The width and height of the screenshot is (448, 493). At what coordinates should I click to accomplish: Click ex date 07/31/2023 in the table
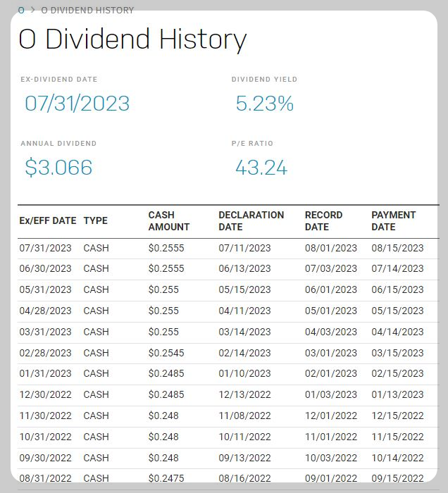pyautogui.click(x=46, y=248)
